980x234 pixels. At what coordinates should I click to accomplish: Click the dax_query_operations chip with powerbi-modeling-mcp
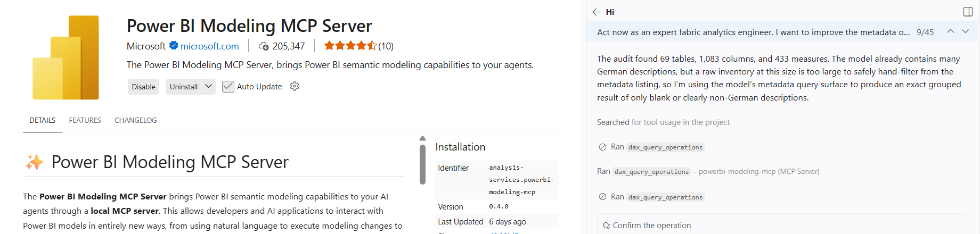pyautogui.click(x=651, y=172)
